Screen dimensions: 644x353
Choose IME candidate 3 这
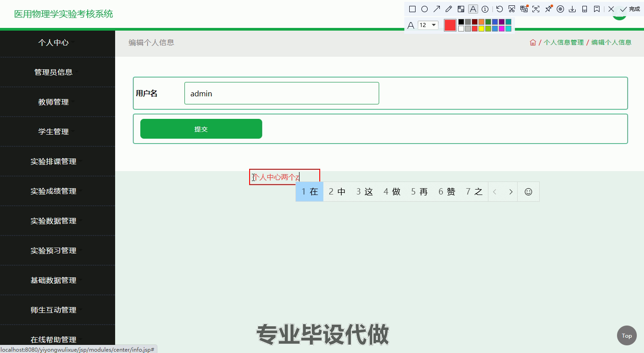[365, 192]
